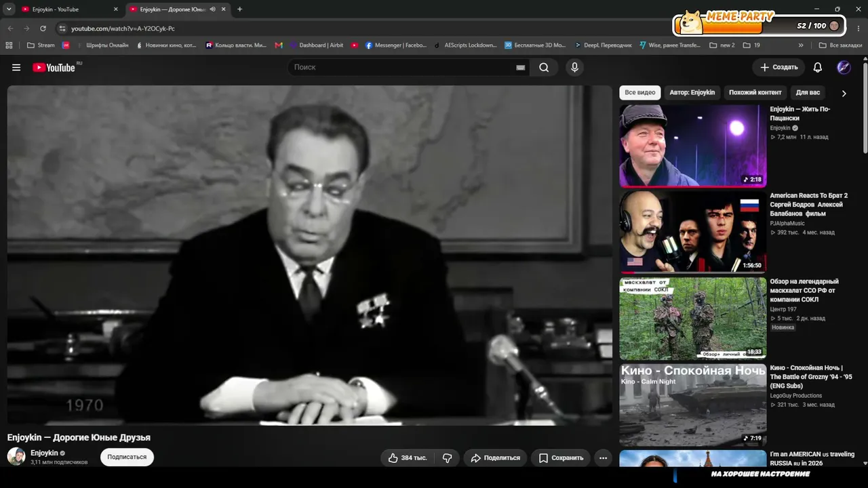
Task: Click the Сохранить save button
Action: point(561,457)
